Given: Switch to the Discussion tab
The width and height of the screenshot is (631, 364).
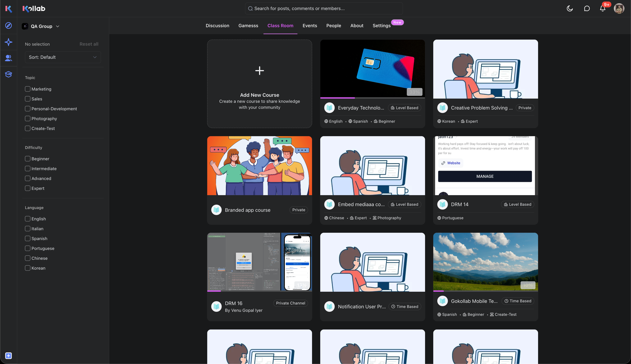Looking at the screenshot, I should (x=217, y=26).
